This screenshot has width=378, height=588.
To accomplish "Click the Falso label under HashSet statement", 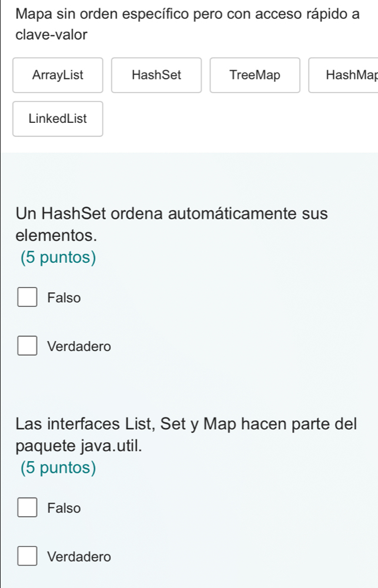I will (64, 298).
